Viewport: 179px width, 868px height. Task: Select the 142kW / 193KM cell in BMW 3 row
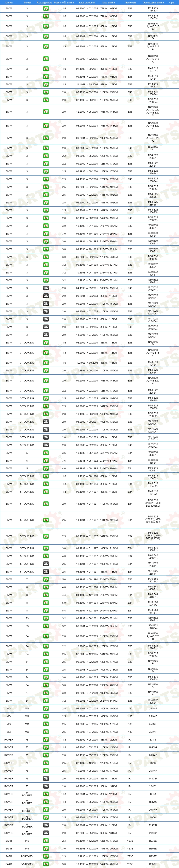[108, 218]
